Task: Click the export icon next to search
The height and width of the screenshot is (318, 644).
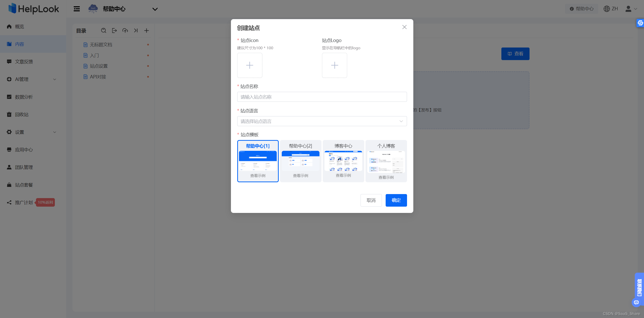Action: coord(114,31)
